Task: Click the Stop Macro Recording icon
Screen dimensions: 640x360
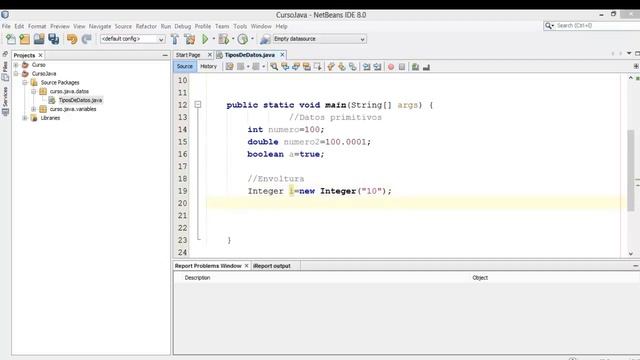Action: coord(402,67)
